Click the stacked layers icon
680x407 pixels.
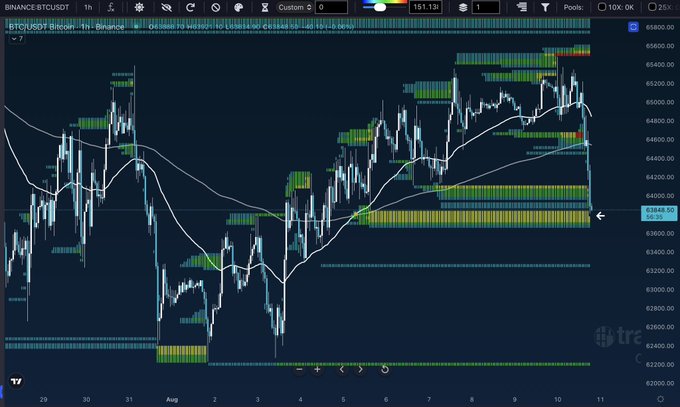463,7
